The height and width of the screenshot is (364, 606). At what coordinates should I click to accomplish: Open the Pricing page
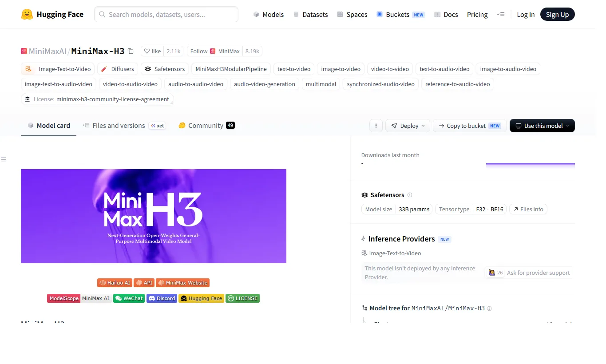point(477,15)
